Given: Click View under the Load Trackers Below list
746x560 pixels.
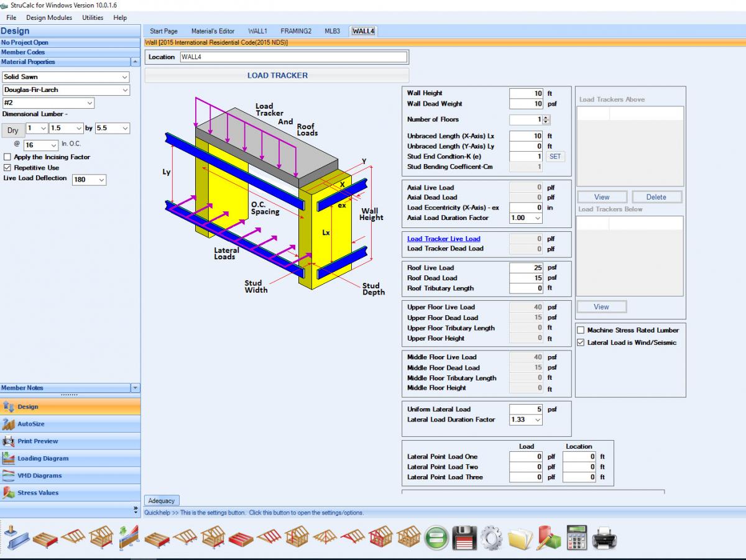Looking at the screenshot, I should pyautogui.click(x=602, y=306).
